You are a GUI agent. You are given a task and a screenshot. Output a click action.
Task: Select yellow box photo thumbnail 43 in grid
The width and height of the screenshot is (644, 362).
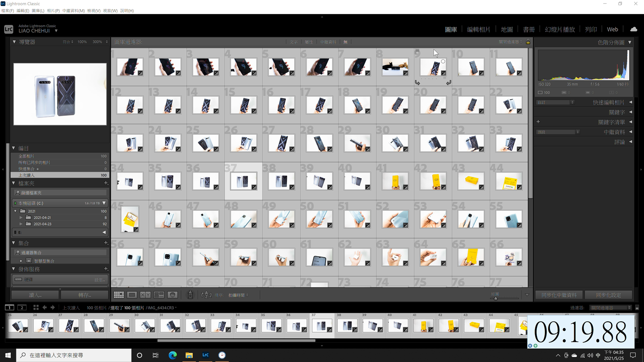(x=471, y=181)
